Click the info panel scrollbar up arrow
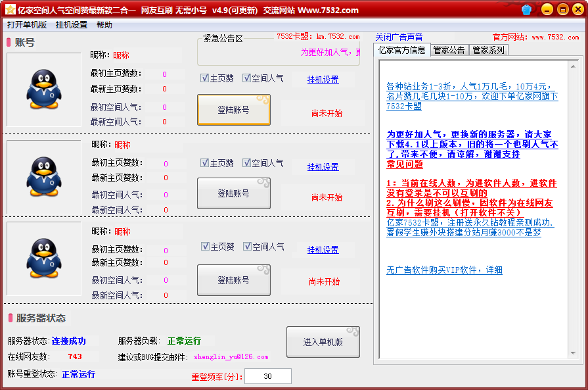 573,66
